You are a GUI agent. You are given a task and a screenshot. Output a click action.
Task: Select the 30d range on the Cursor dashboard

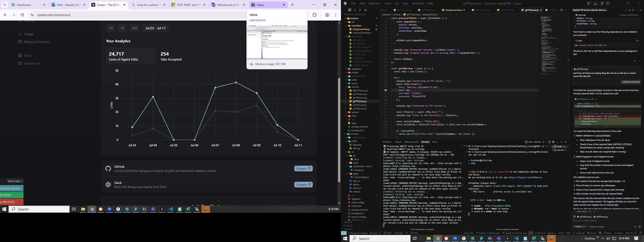[134, 28]
